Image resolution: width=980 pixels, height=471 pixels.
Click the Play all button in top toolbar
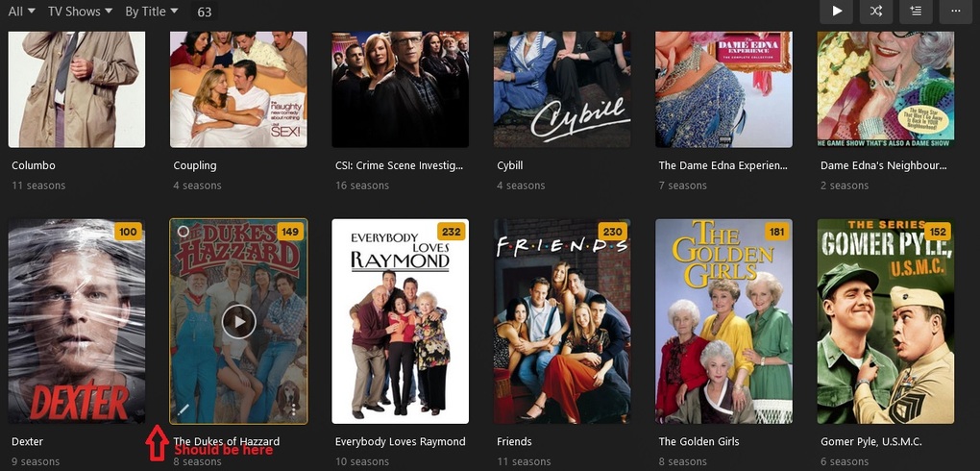[836, 12]
